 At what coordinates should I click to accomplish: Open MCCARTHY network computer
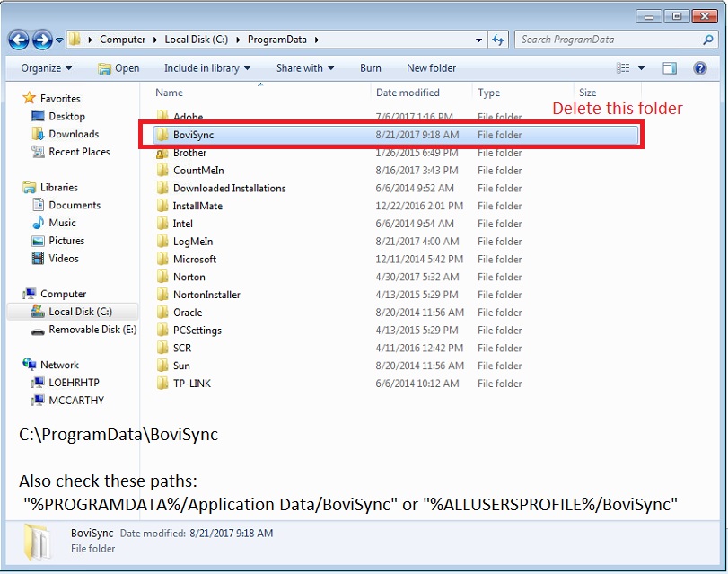[76, 400]
